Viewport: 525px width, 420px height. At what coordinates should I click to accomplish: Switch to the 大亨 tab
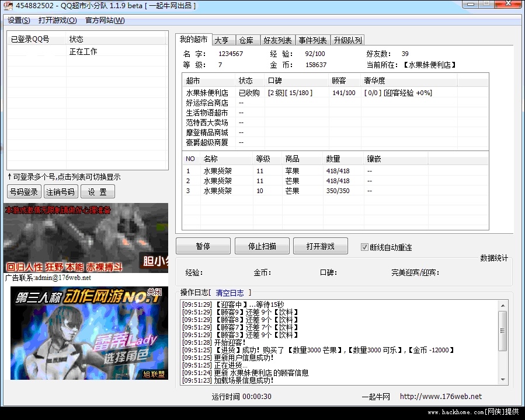(x=224, y=40)
